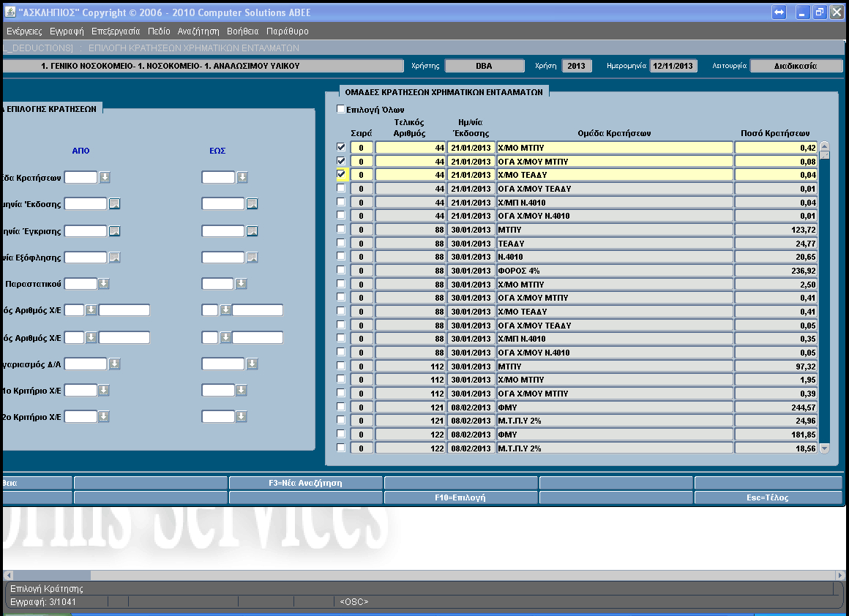Open calendar for ΕΩΣ Ημ/νία Έγκρισης
The height and width of the screenshot is (616, 849).
[252, 231]
